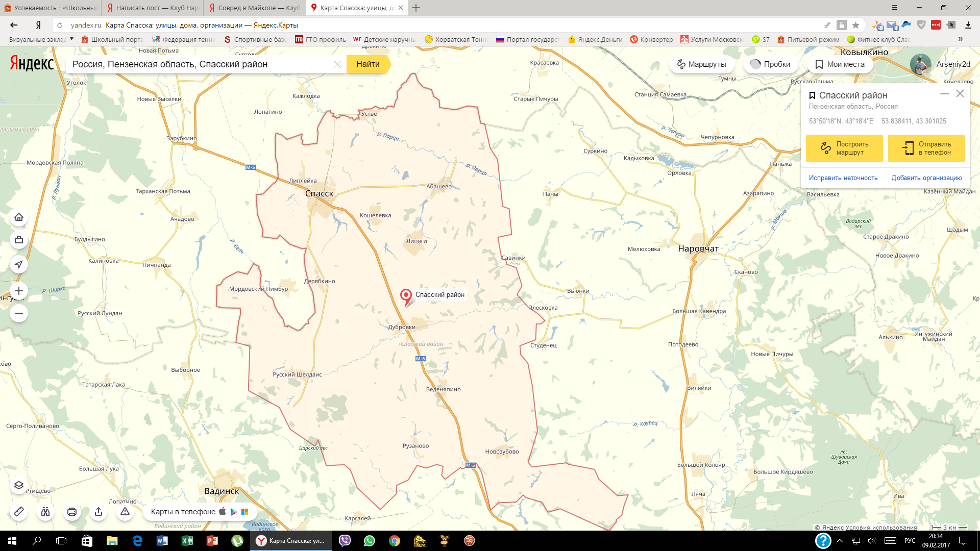This screenshot has height=551, width=980.
Task: Click the share map icon
Action: (97, 512)
